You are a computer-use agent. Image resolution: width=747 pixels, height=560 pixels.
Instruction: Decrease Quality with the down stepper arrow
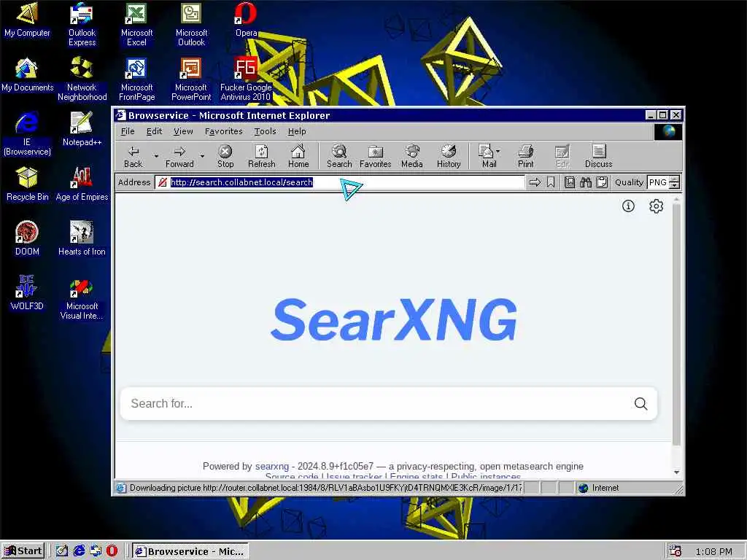click(x=674, y=186)
